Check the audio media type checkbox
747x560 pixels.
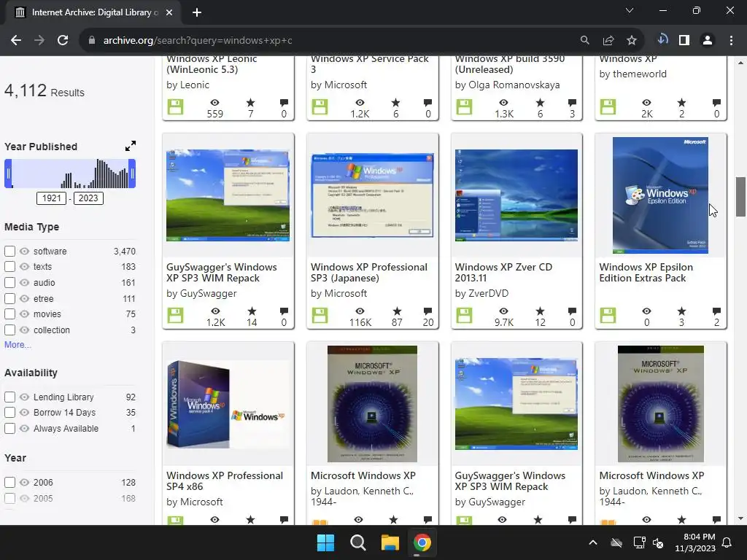pos(9,282)
